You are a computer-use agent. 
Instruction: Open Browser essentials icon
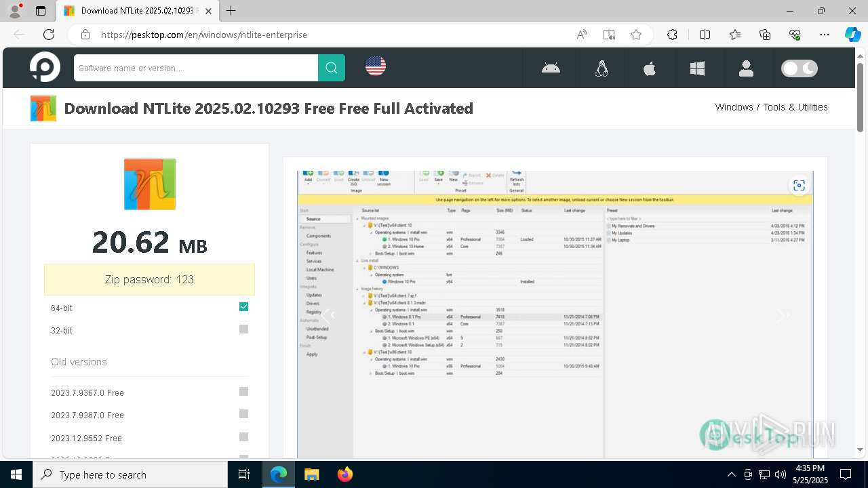click(795, 35)
